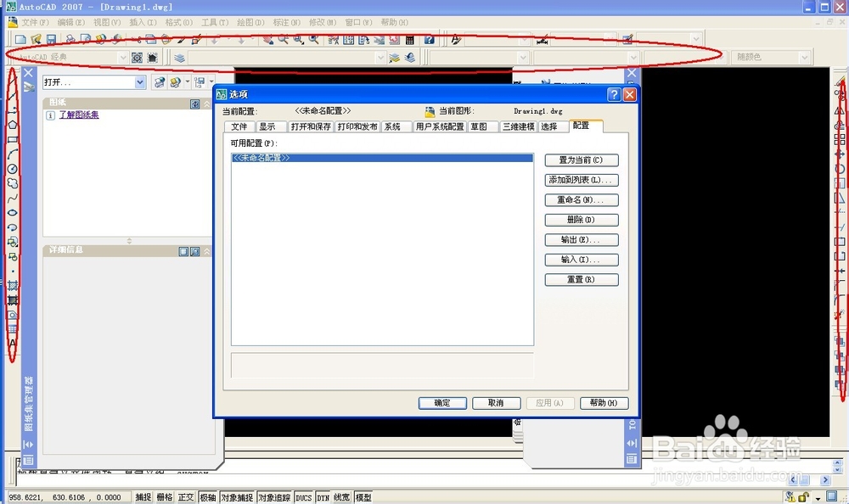Screen dimensions: 849x504
Task: Click the 输出(E)... button
Action: point(582,240)
